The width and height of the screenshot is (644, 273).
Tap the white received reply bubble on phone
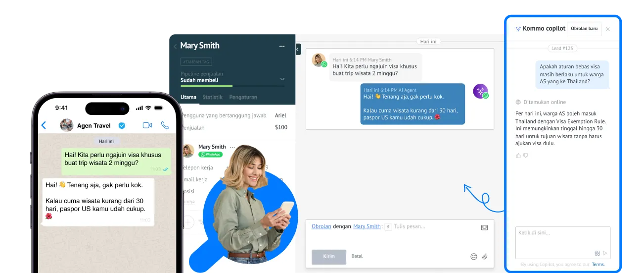[x=98, y=202]
